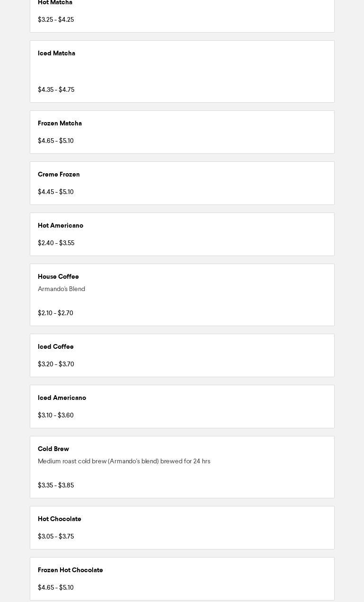Image resolution: width=364 pixels, height=602 pixels.
Task: Click the Hot Chocolate $3.05 – $3.75 price
Action: (x=56, y=537)
